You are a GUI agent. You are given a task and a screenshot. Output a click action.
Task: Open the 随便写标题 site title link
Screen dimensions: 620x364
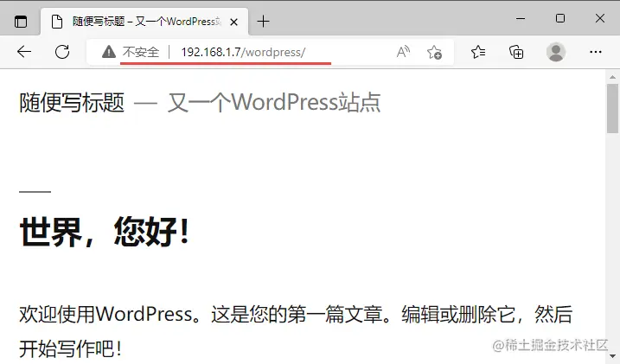72,102
